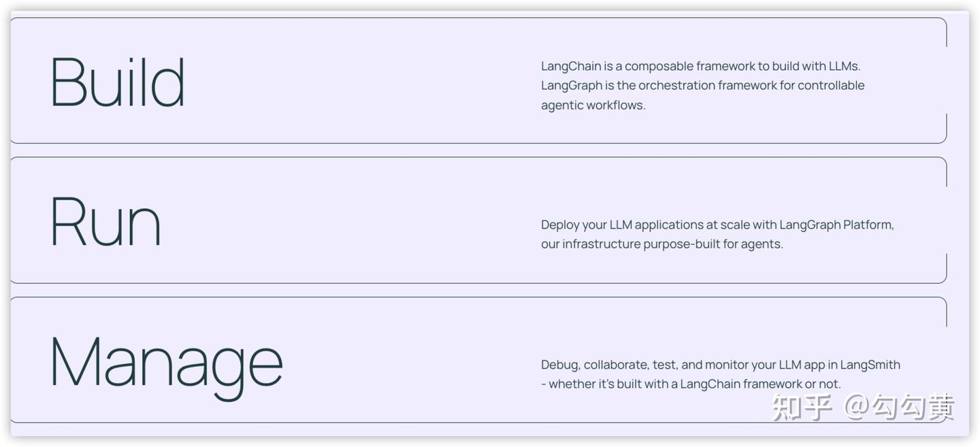
Task: Select the Manage card's description paragraph
Action: point(720,374)
